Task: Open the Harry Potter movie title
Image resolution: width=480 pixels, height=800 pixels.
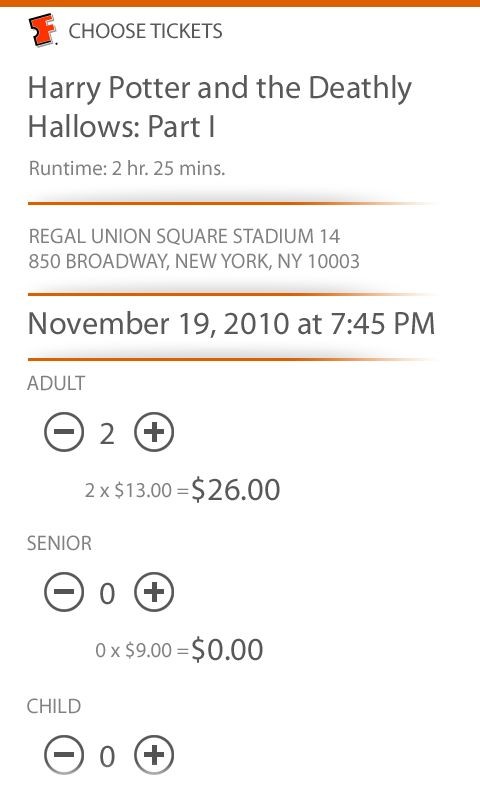Action: pyautogui.click(x=219, y=107)
